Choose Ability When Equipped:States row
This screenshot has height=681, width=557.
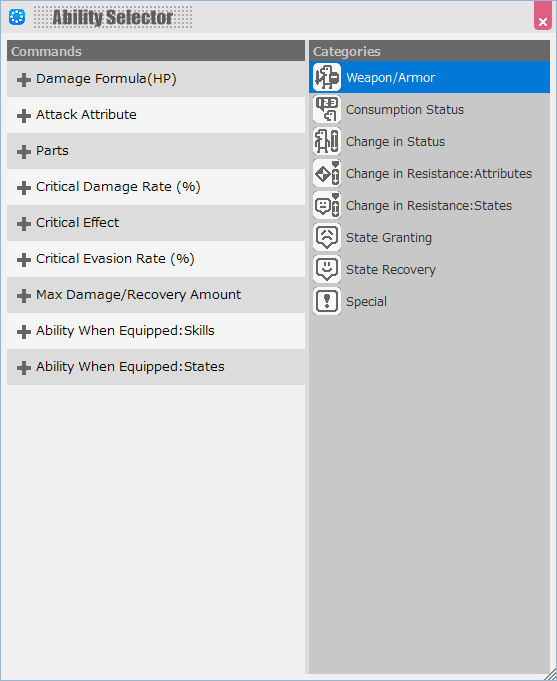pos(156,367)
